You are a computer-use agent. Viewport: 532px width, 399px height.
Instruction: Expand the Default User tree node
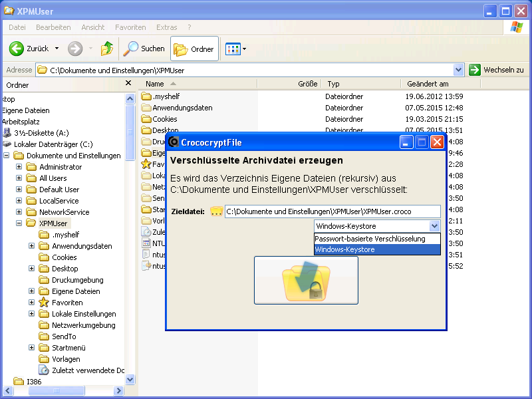[19, 190]
